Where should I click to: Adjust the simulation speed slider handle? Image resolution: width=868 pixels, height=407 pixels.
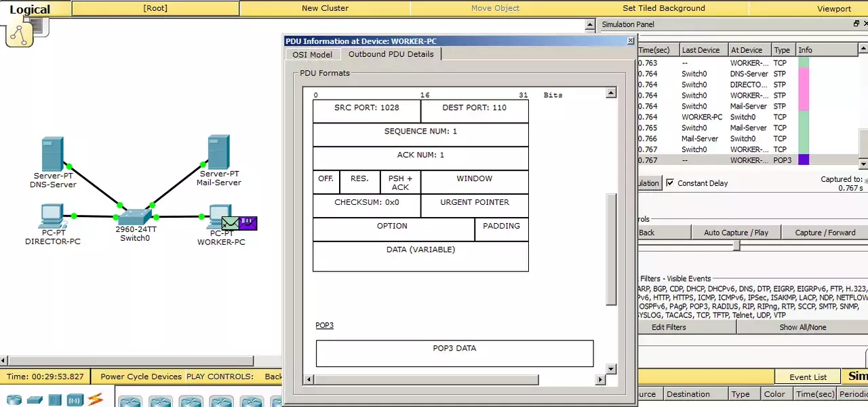pos(736,246)
